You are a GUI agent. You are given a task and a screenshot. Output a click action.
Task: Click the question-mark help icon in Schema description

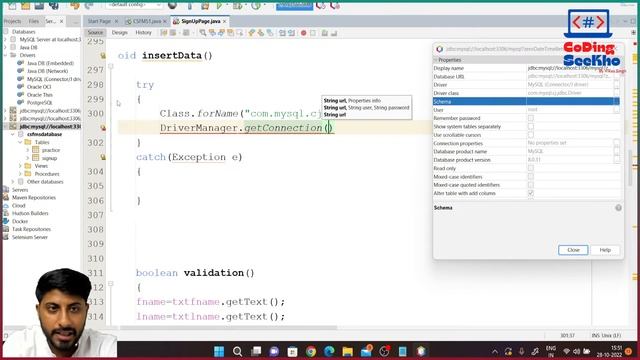pos(618,208)
